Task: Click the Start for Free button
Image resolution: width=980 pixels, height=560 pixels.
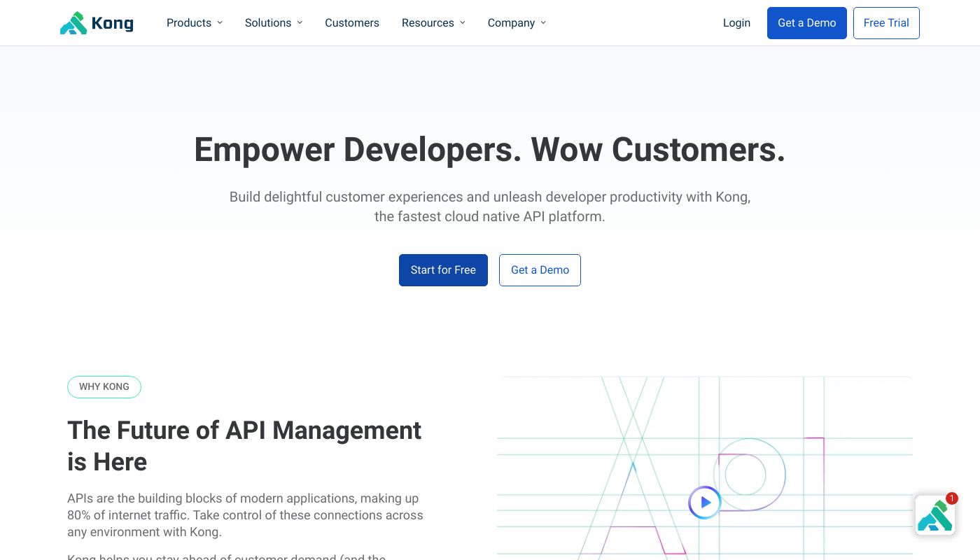Action: (443, 270)
